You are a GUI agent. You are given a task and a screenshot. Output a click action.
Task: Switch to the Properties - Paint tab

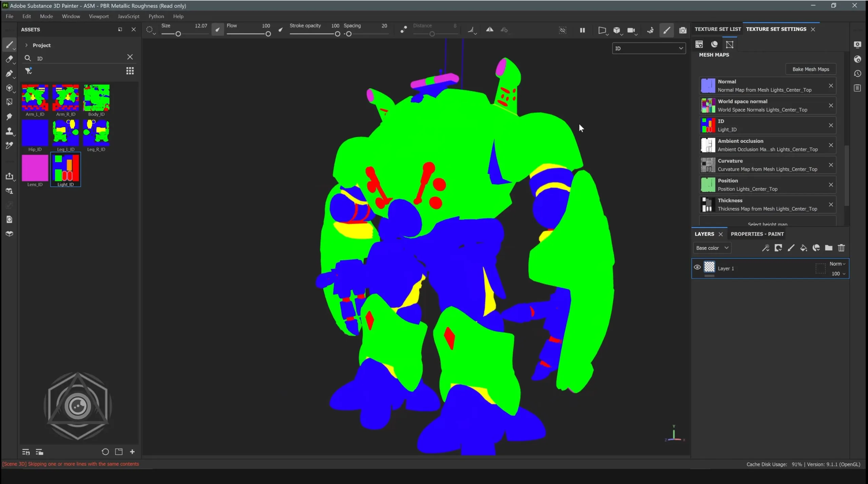757,234
